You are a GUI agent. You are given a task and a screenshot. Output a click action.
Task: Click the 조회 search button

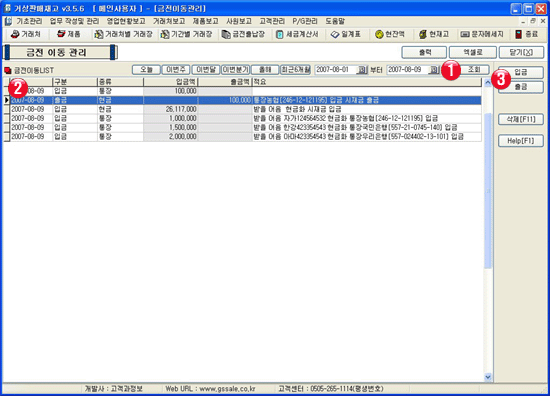pyautogui.click(x=474, y=70)
